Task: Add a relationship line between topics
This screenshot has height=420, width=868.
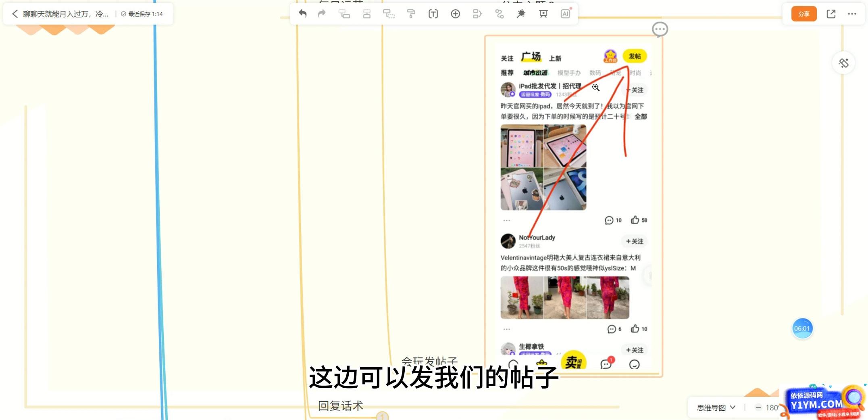Action: (500, 14)
